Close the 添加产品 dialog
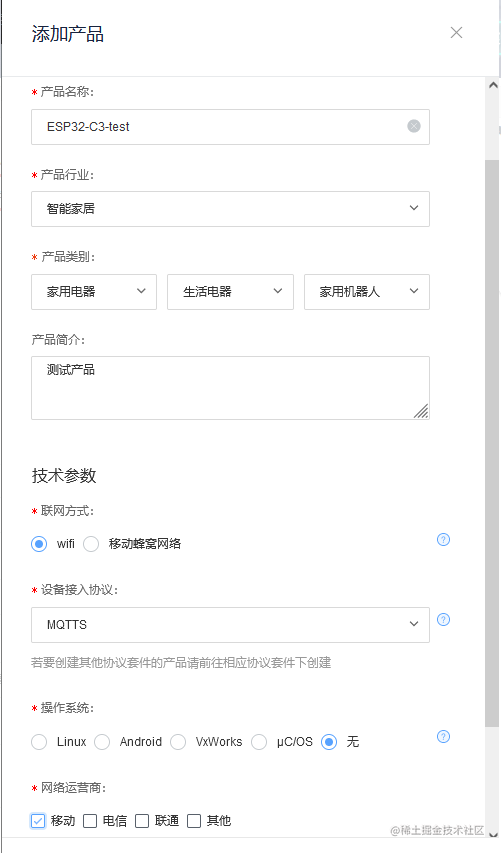 (x=456, y=33)
